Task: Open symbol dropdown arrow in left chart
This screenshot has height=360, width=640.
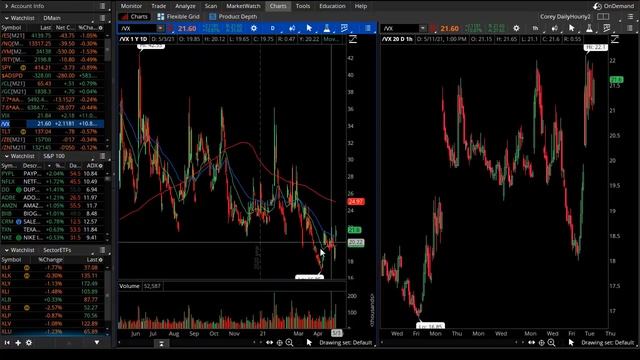Action: click(160, 28)
